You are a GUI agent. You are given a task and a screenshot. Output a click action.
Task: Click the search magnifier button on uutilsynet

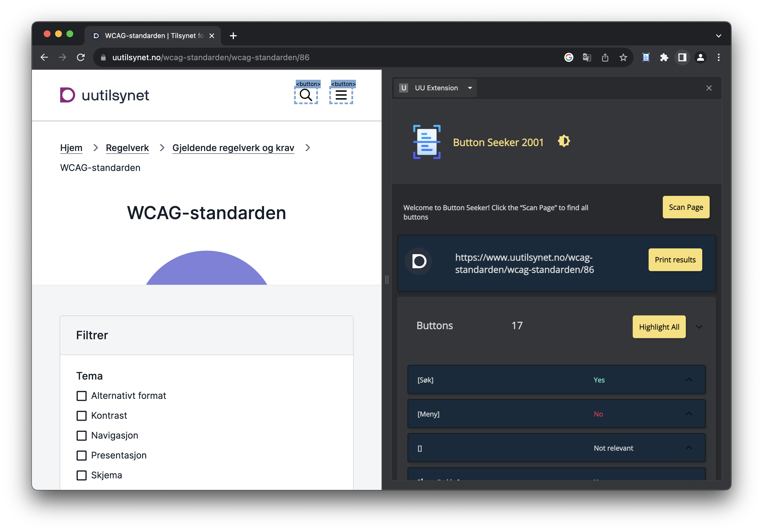pyautogui.click(x=306, y=95)
